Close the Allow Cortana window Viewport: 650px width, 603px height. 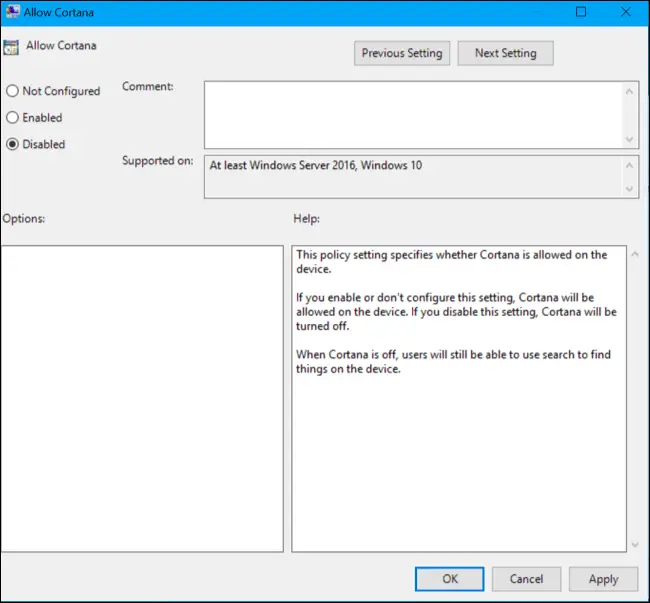(x=626, y=12)
